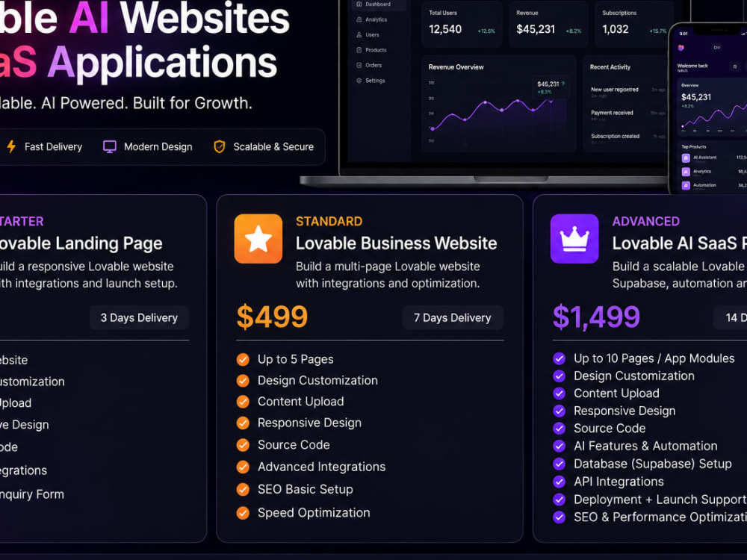Click orange check icon beside Content Upload in Standard
The width and height of the screenshot is (747, 560).
pos(243,402)
